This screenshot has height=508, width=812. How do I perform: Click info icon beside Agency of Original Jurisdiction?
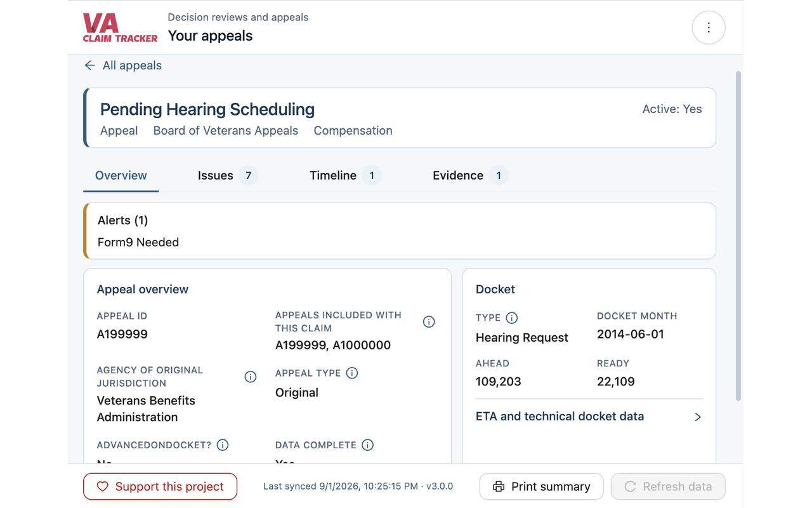coord(251,377)
